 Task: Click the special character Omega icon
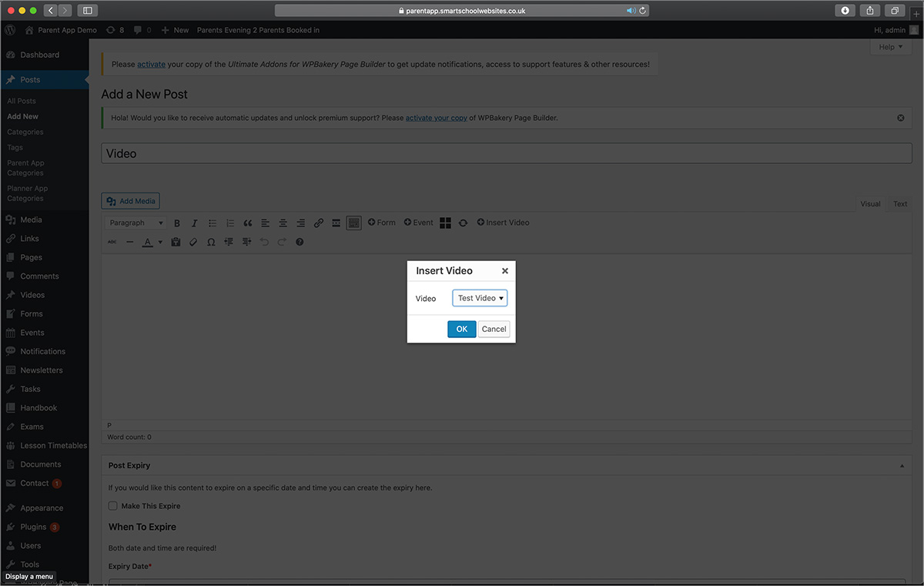point(211,242)
